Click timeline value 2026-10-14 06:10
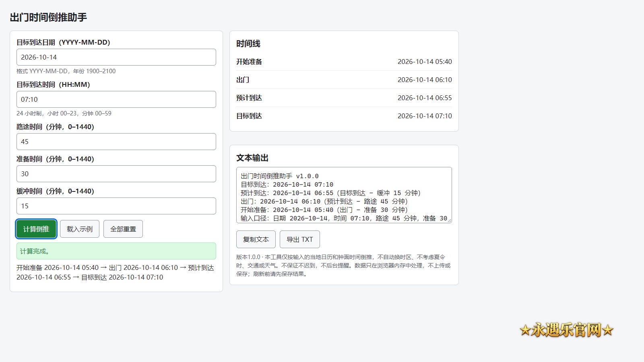The image size is (644, 362). click(425, 80)
